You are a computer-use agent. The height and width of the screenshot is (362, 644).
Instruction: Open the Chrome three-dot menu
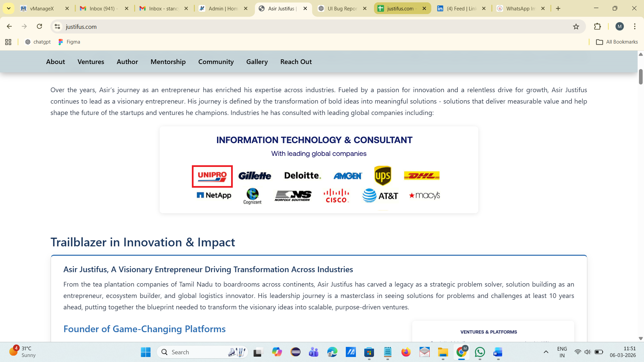tap(635, 26)
